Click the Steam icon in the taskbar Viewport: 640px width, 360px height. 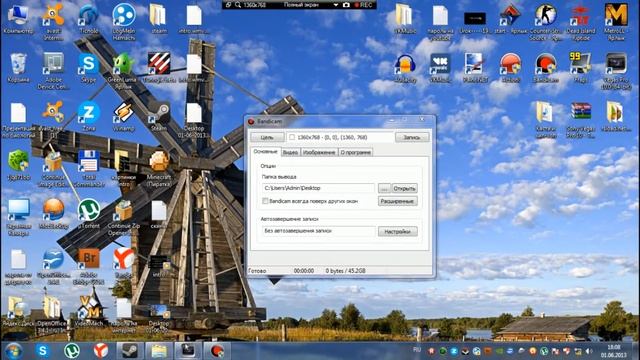click(130, 351)
